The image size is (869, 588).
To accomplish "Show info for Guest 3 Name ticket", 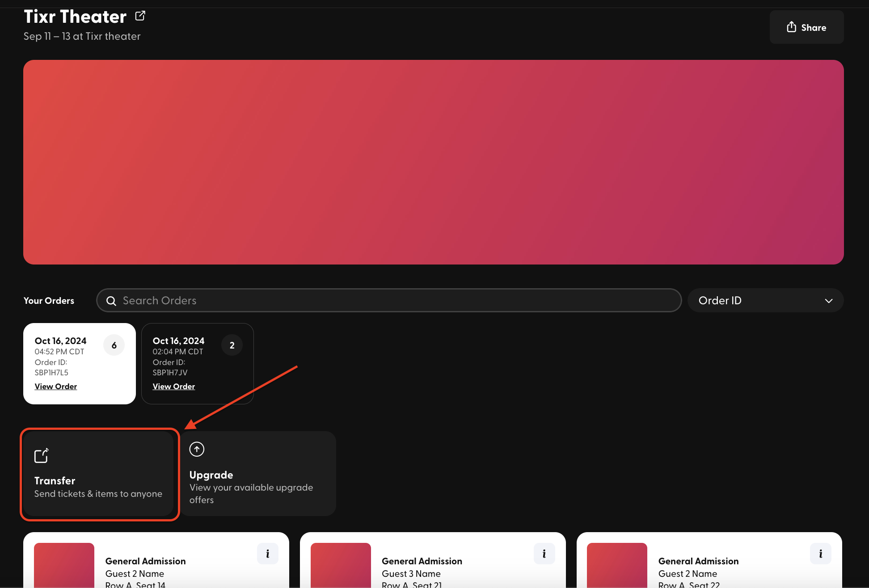I will (544, 554).
